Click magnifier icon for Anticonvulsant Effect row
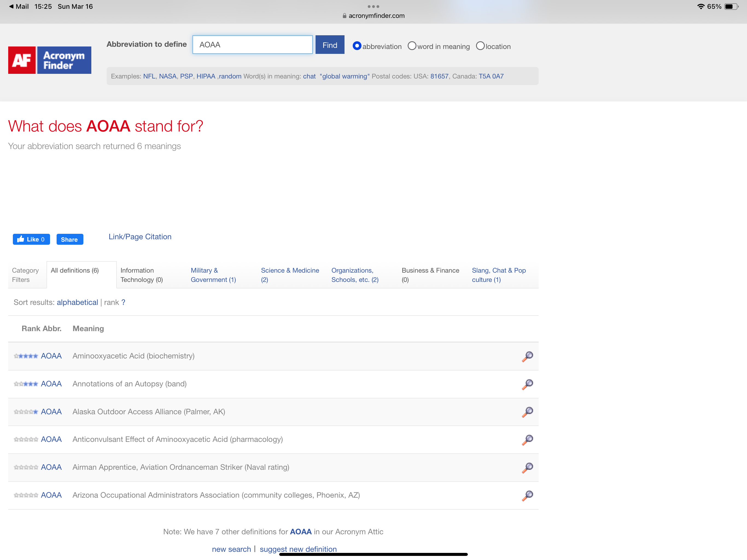 [527, 439]
